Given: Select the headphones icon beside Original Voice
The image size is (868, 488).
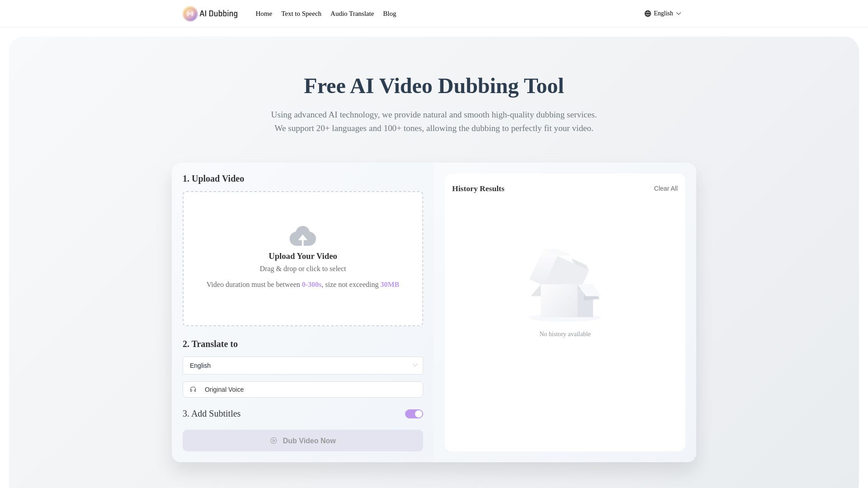Looking at the screenshot, I should (193, 389).
